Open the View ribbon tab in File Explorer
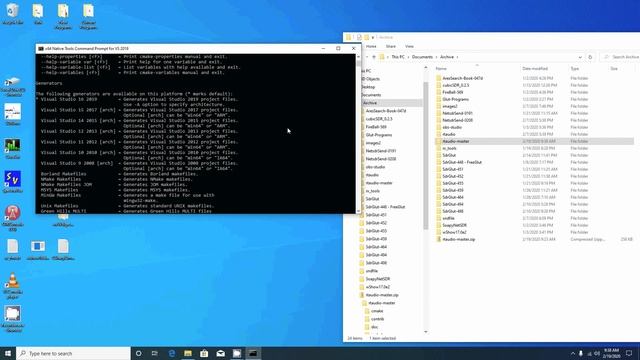The image size is (640, 360). [x=409, y=47]
